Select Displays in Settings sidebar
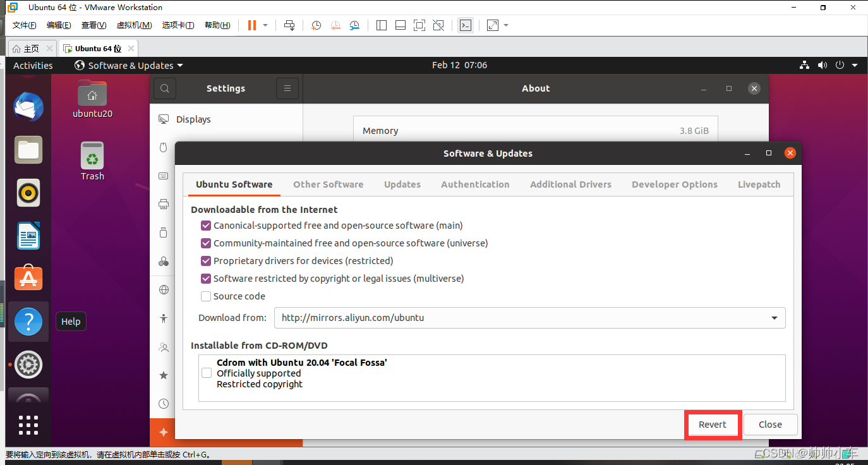 pos(226,119)
